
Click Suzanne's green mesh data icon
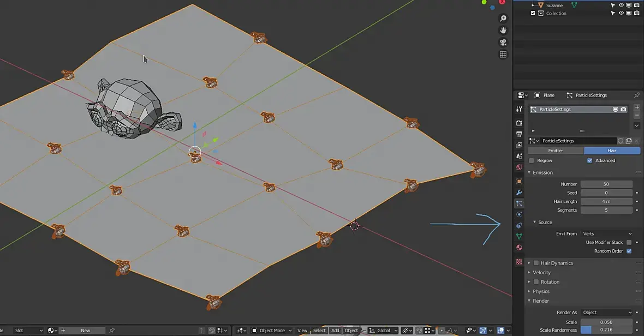(x=574, y=5)
